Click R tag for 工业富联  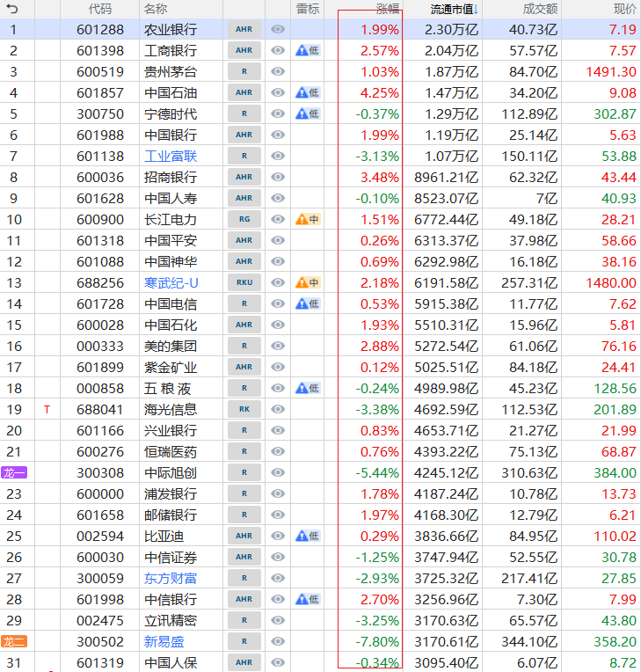click(x=244, y=156)
